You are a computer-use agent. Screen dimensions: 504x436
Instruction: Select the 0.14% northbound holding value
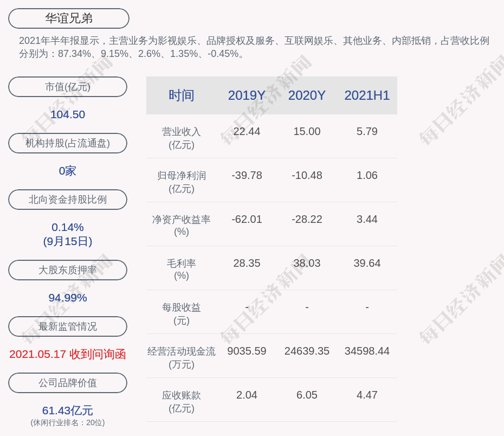68,227
